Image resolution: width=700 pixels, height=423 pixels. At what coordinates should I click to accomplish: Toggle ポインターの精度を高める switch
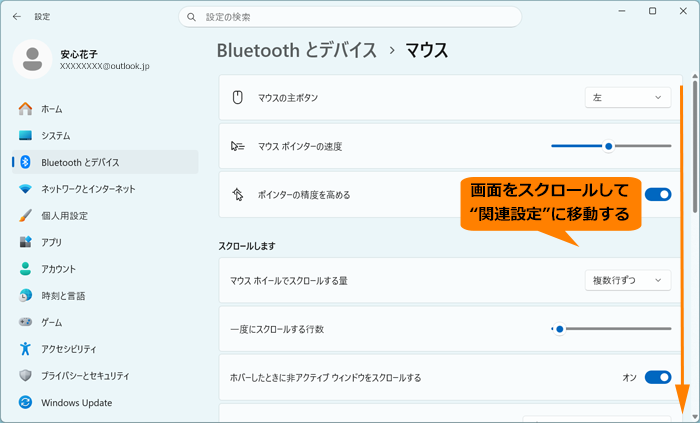[658, 195]
